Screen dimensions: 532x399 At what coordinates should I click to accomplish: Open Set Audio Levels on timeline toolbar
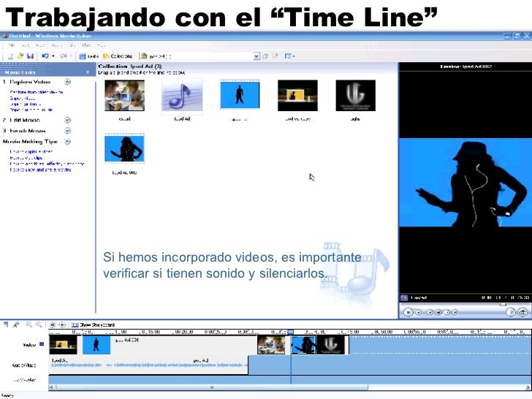(6, 324)
